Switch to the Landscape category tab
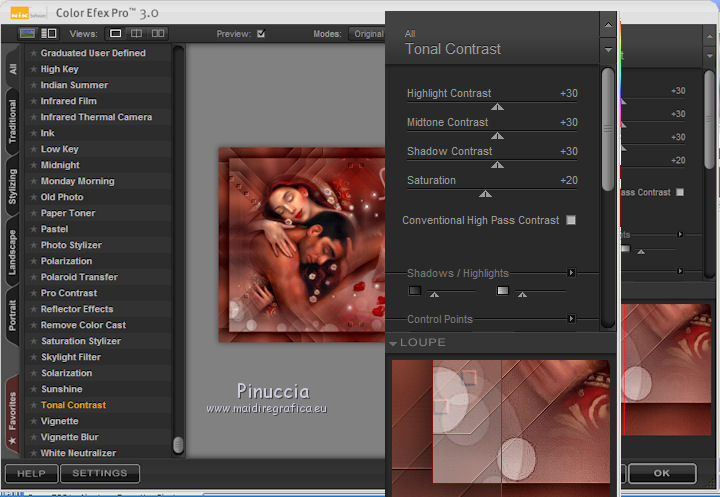The width and height of the screenshot is (720, 497). pyautogui.click(x=12, y=252)
